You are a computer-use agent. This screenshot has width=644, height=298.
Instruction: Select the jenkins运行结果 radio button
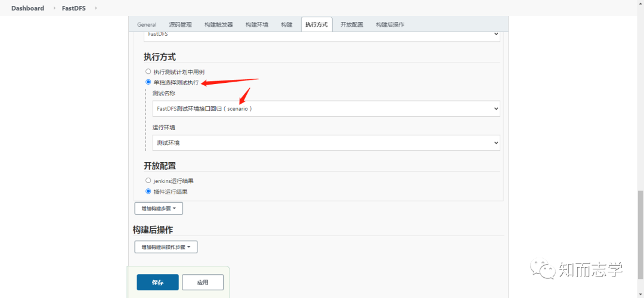[148, 180]
